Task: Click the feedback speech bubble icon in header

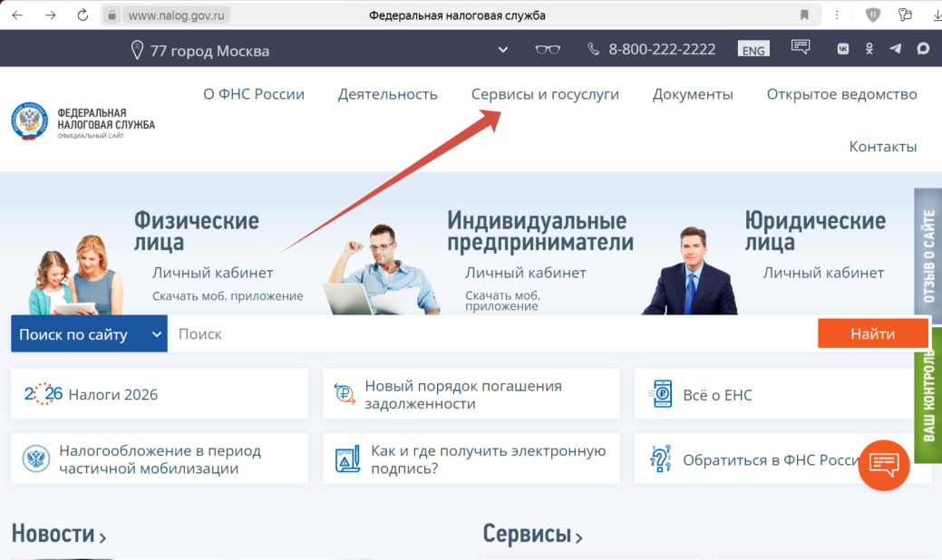Action: point(800,48)
